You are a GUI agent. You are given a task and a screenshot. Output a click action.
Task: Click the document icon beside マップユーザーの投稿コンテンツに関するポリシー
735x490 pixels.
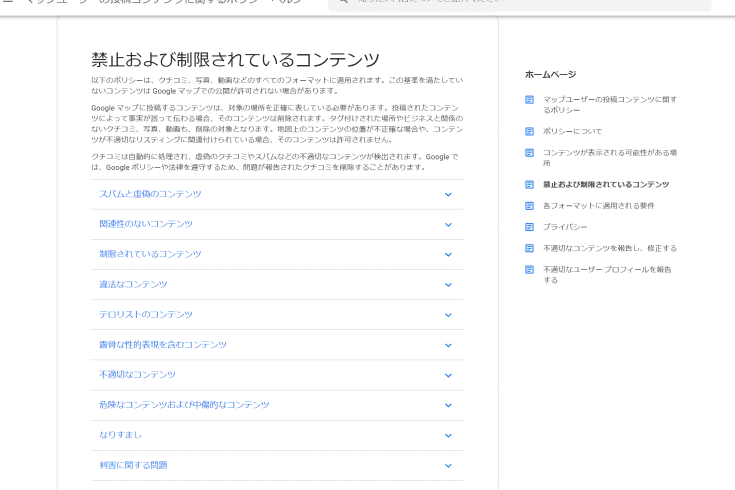(529, 99)
